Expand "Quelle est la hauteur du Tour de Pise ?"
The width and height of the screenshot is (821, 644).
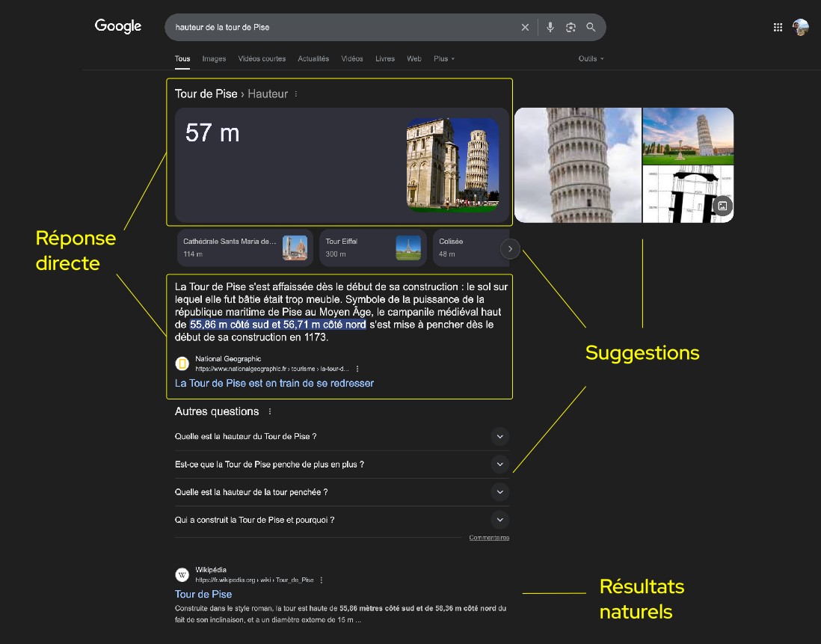[500, 437]
